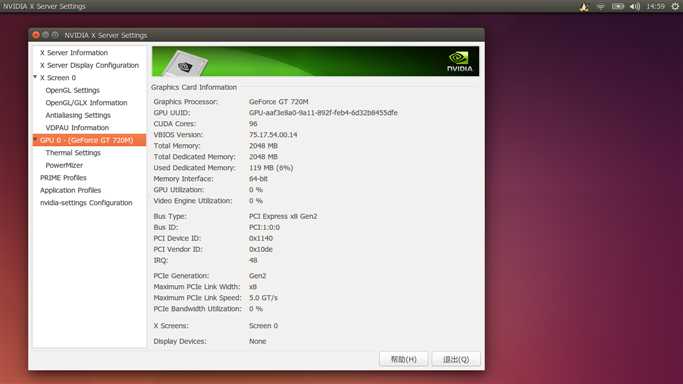The width and height of the screenshot is (683, 384).
Task: Open nvidia-settings Configuration page
Action: tap(86, 203)
